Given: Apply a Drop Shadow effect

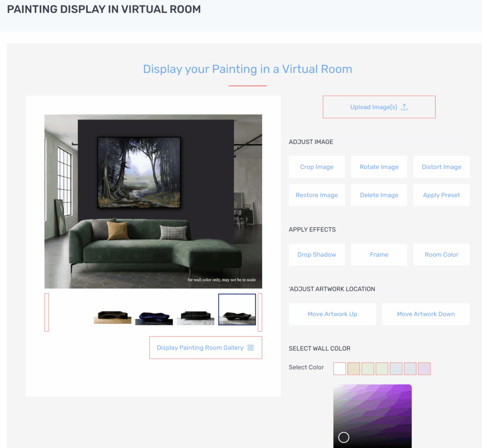Looking at the screenshot, I should 317,254.
